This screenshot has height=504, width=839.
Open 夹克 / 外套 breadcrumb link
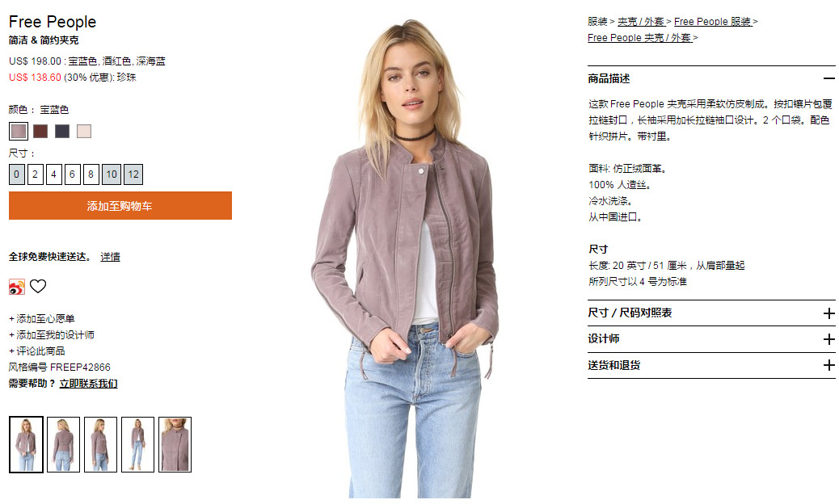point(641,21)
